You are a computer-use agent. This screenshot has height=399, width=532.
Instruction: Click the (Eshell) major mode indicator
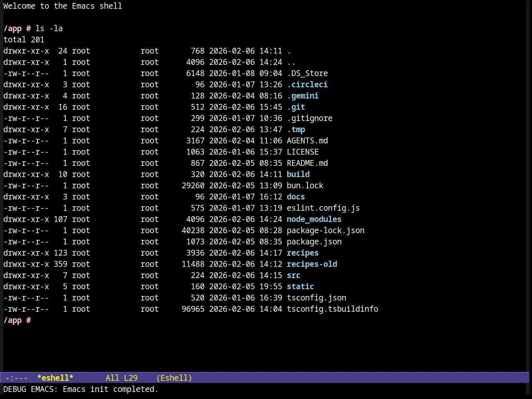tap(174, 378)
